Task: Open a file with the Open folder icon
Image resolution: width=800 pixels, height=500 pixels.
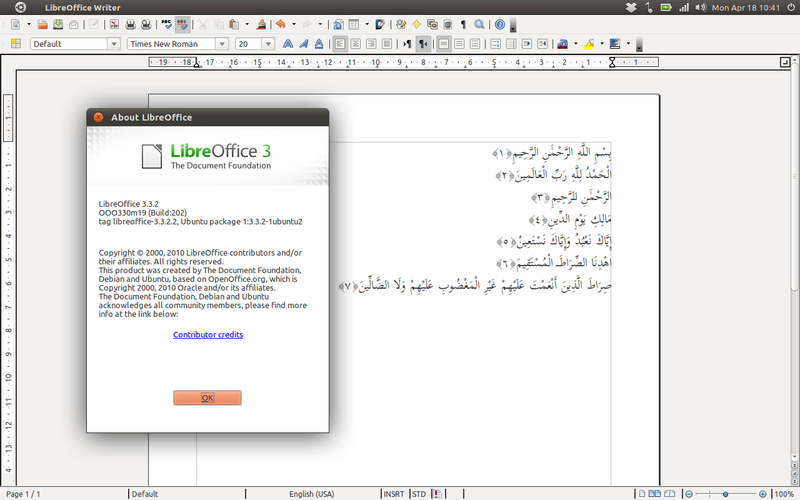Action: tap(43, 24)
